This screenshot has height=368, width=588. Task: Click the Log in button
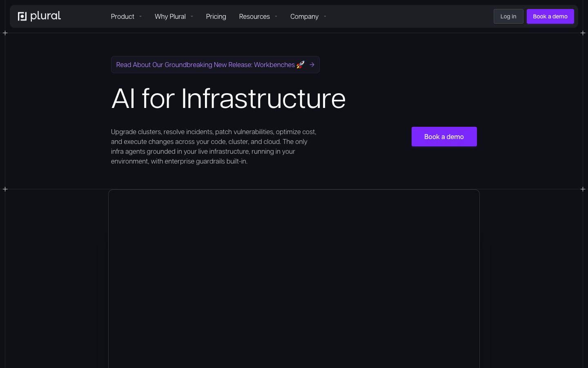[508, 16]
